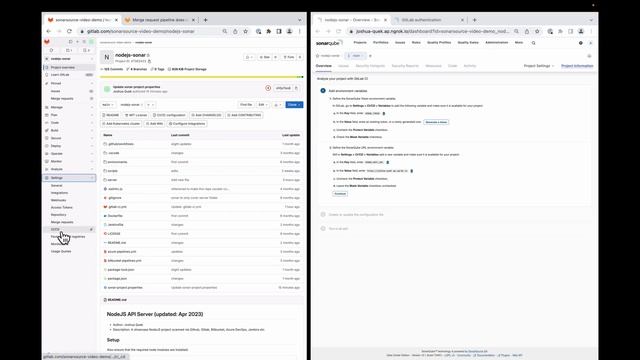Select the Create or update configuration file step

click(356, 214)
